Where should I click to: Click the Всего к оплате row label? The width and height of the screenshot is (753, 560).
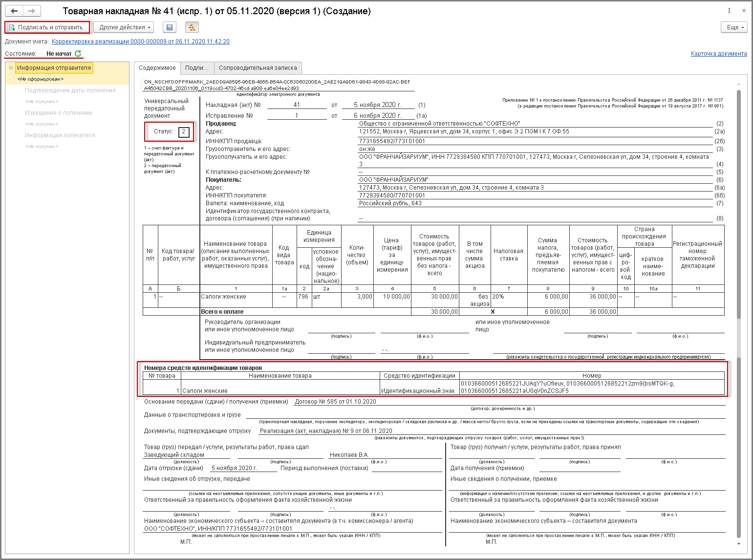point(222,312)
